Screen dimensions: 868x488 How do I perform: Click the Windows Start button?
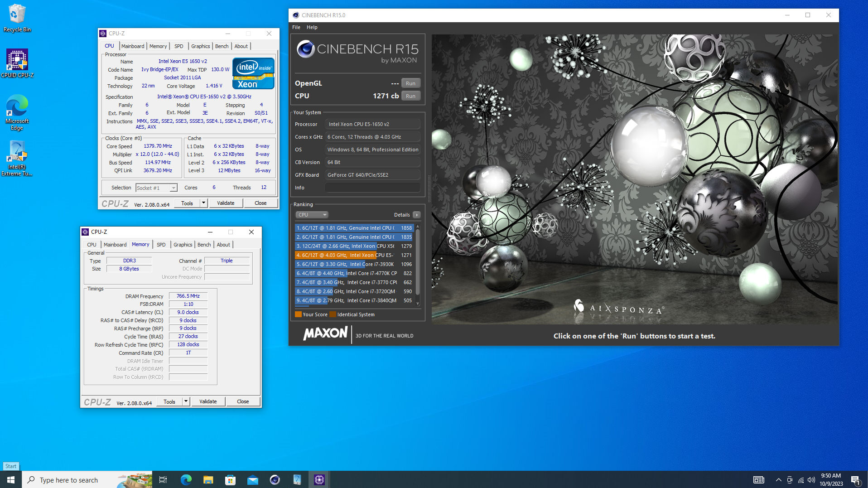coord(11,479)
